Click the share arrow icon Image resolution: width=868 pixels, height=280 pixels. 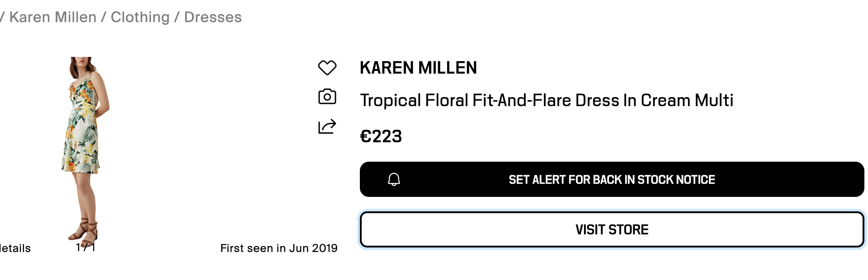(x=327, y=126)
